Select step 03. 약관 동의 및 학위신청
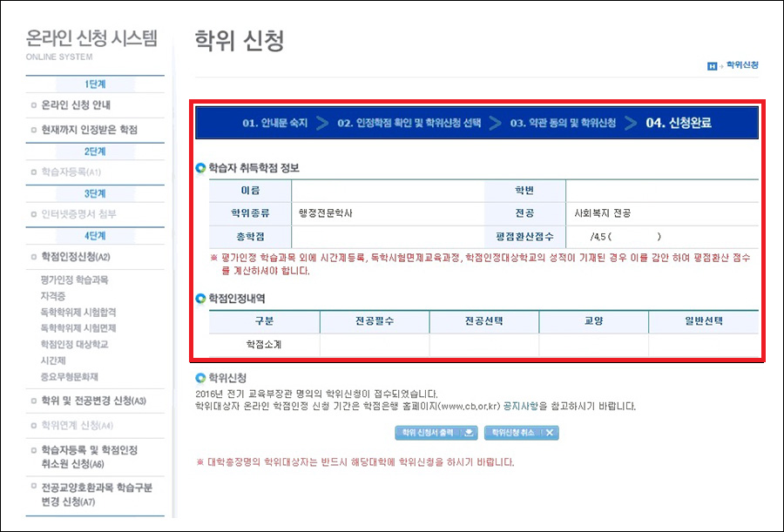Viewport: 784px width, 532px height. (x=563, y=124)
